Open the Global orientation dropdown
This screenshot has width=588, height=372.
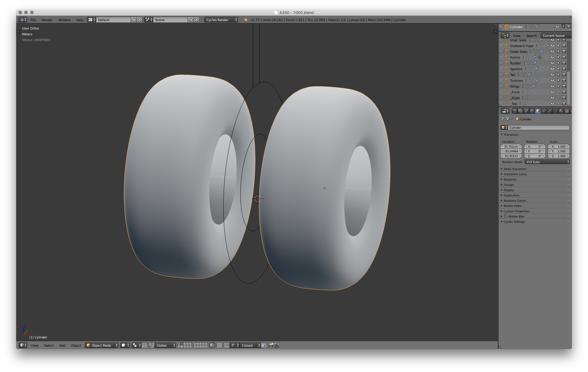pos(165,345)
